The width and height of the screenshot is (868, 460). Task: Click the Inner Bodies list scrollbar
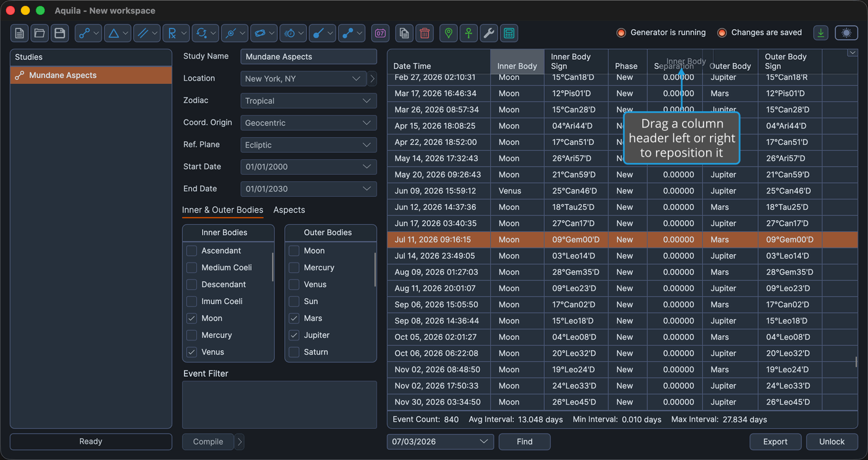pyautogui.click(x=272, y=266)
